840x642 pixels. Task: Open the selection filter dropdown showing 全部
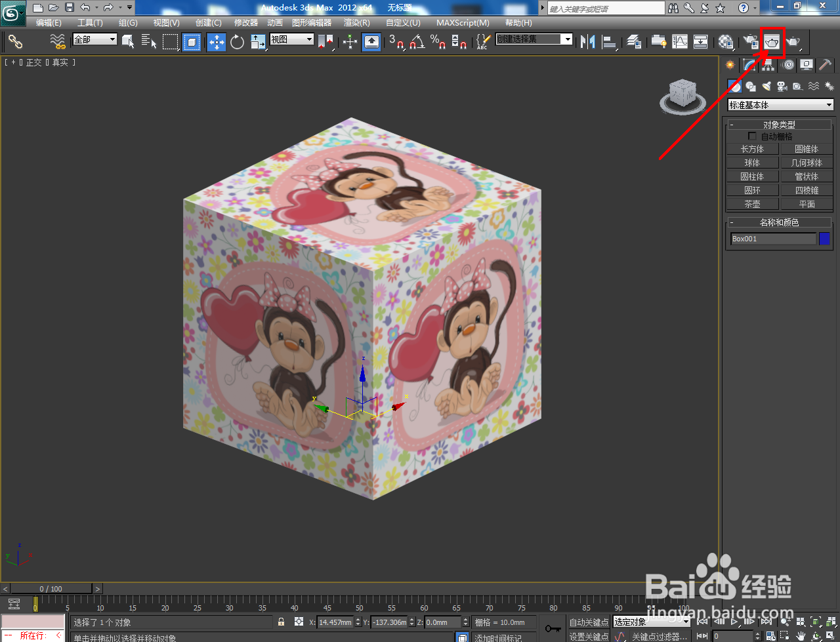point(94,39)
